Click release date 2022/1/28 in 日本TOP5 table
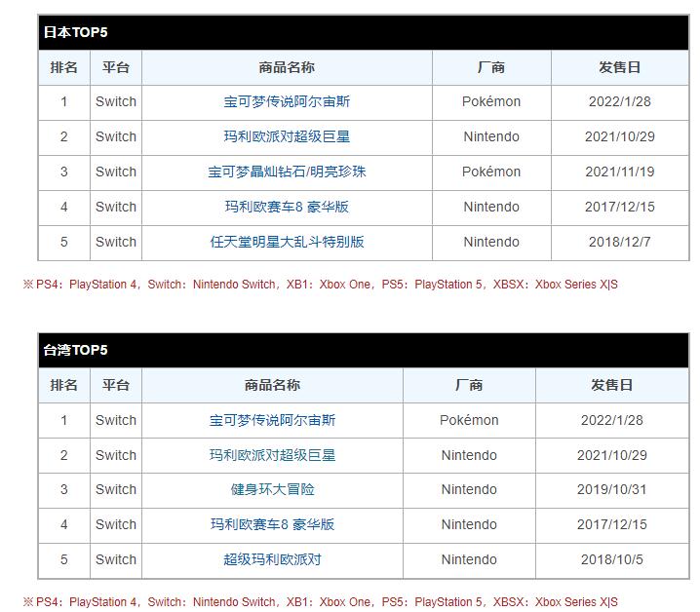The image size is (700, 612). [x=620, y=101]
